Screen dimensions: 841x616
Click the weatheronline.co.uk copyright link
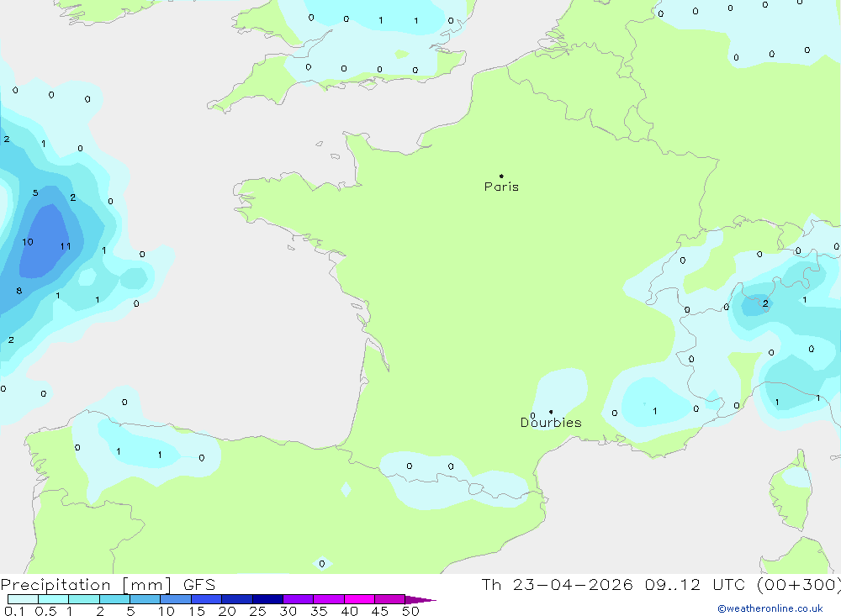pos(770,608)
